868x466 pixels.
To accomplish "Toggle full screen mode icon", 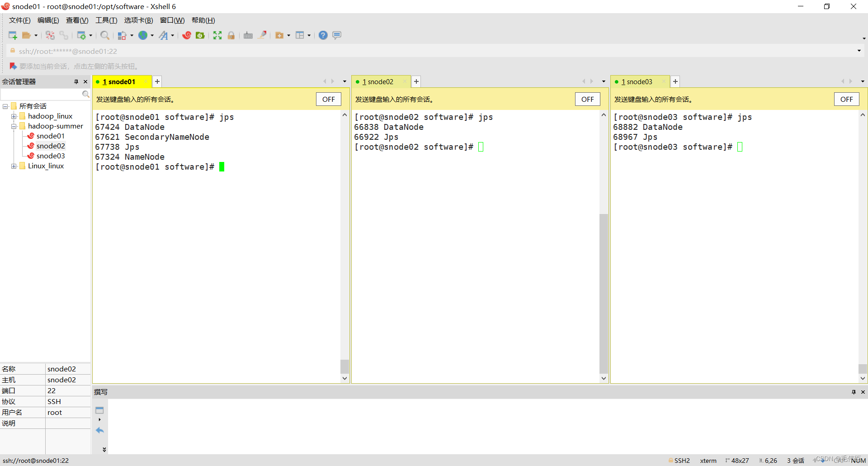I will [217, 35].
